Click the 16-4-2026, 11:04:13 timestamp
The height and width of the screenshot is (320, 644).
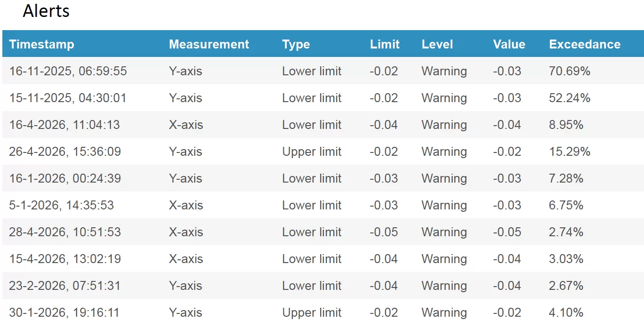64,125
